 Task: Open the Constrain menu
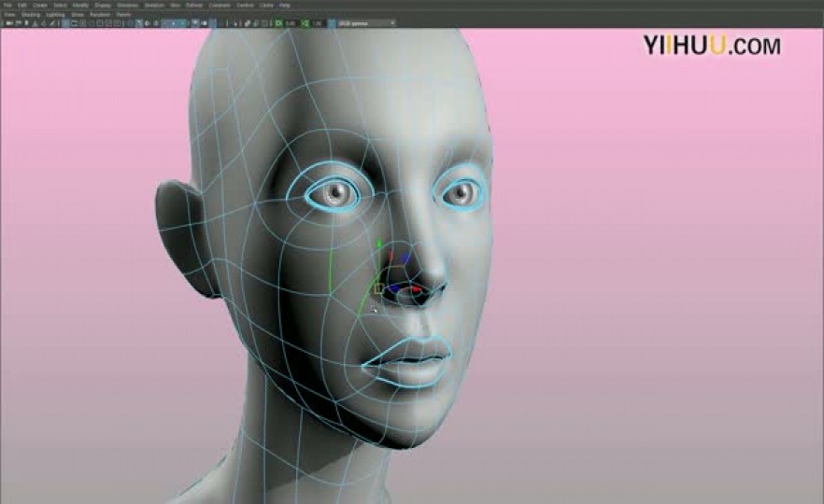(x=220, y=6)
